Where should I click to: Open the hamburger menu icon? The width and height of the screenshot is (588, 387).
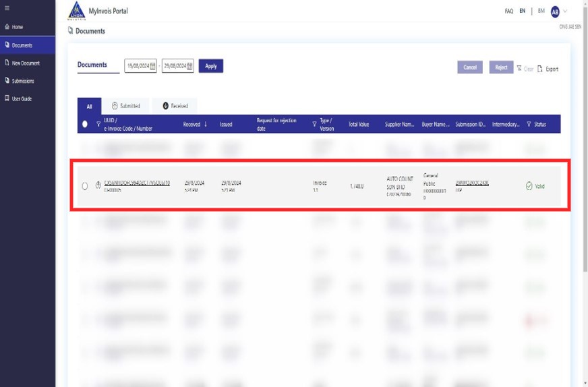pyautogui.click(x=7, y=8)
